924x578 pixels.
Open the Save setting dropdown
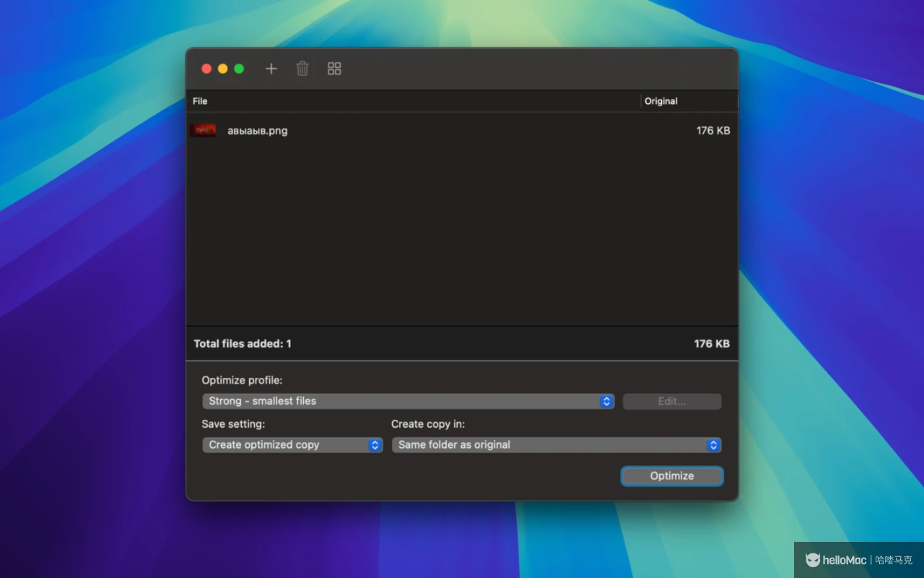(x=292, y=445)
